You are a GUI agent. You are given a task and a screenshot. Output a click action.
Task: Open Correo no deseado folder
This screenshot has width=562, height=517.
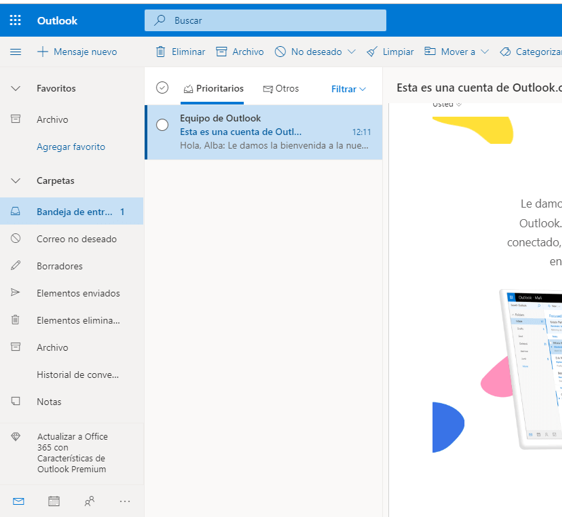pos(72,239)
